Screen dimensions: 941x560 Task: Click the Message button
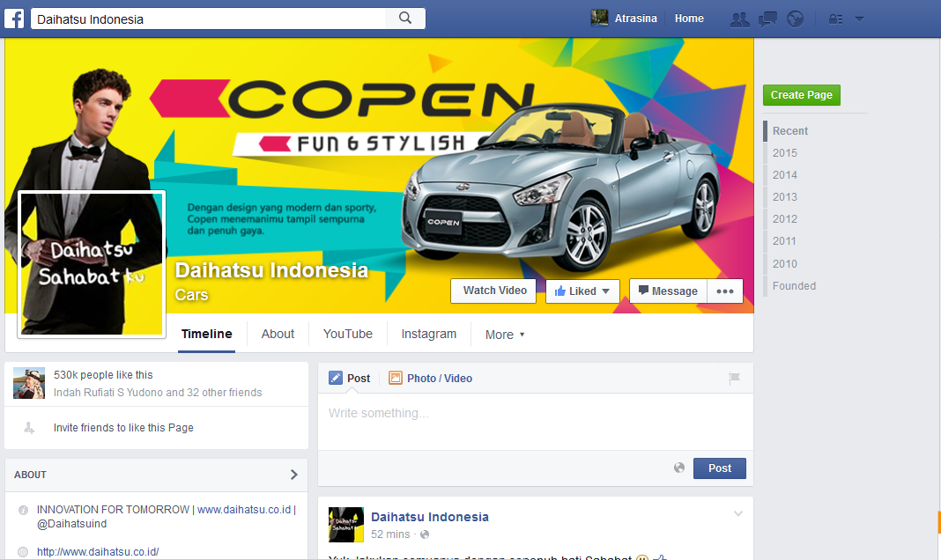(x=668, y=291)
